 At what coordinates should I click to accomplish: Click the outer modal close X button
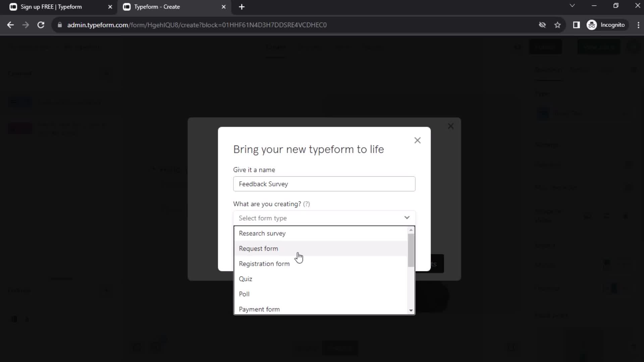tap(451, 126)
